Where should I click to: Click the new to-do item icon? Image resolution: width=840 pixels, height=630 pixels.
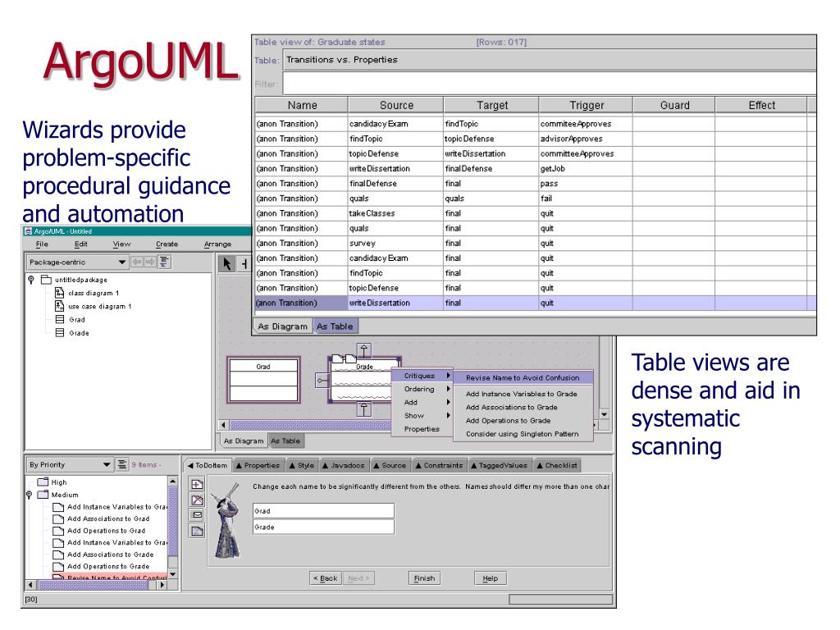[x=197, y=484]
